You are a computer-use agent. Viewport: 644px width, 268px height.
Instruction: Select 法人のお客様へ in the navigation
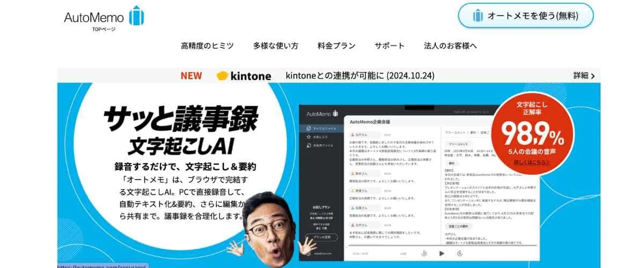[x=450, y=46]
